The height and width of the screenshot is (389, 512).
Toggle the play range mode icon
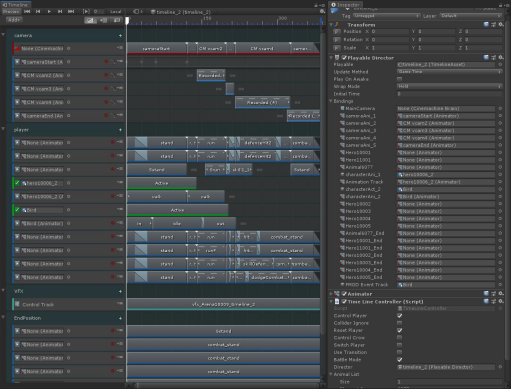click(x=86, y=12)
